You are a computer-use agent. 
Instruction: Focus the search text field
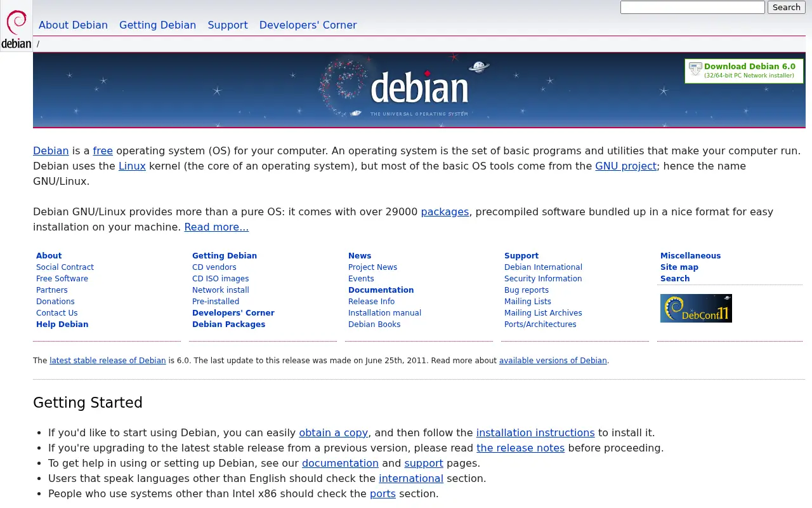[x=692, y=8]
